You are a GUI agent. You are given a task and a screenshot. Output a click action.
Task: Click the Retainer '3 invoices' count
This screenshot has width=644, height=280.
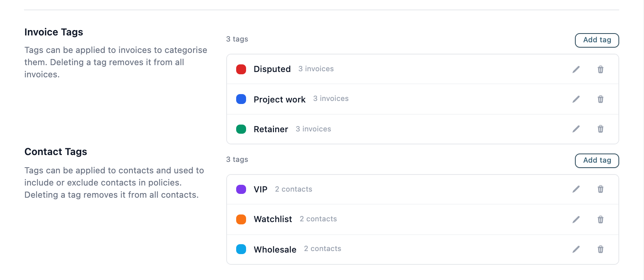point(313,129)
